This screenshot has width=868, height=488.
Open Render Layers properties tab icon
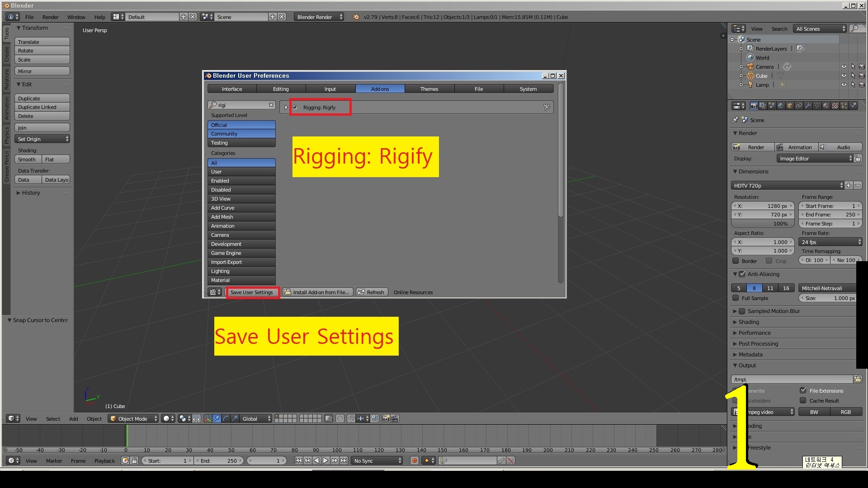763,106
